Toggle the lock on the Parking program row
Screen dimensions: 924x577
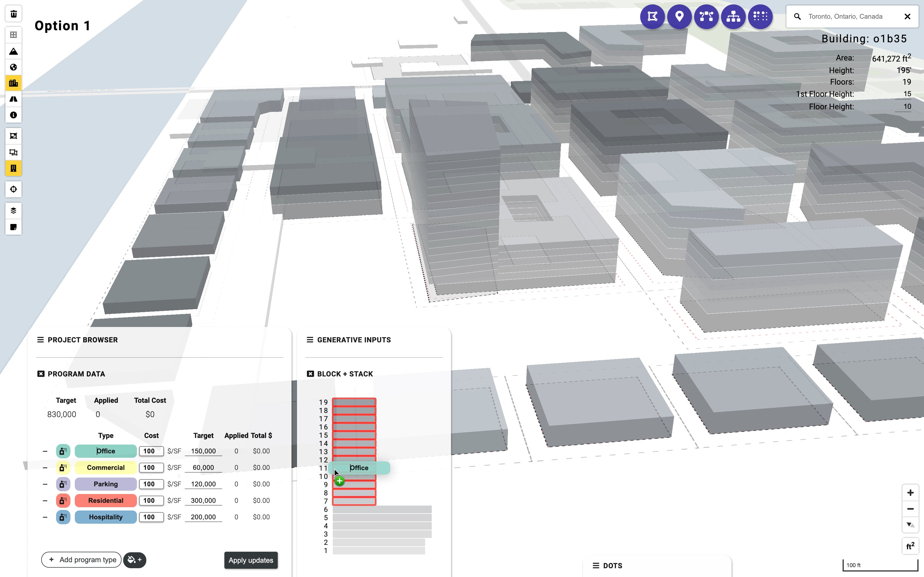coord(63,484)
